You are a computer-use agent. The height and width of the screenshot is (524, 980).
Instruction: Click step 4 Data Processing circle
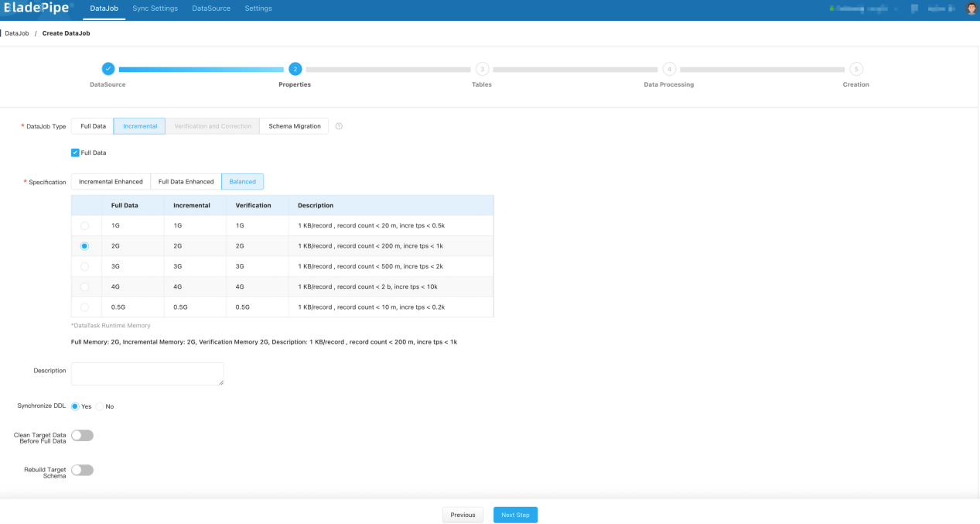pyautogui.click(x=669, y=69)
